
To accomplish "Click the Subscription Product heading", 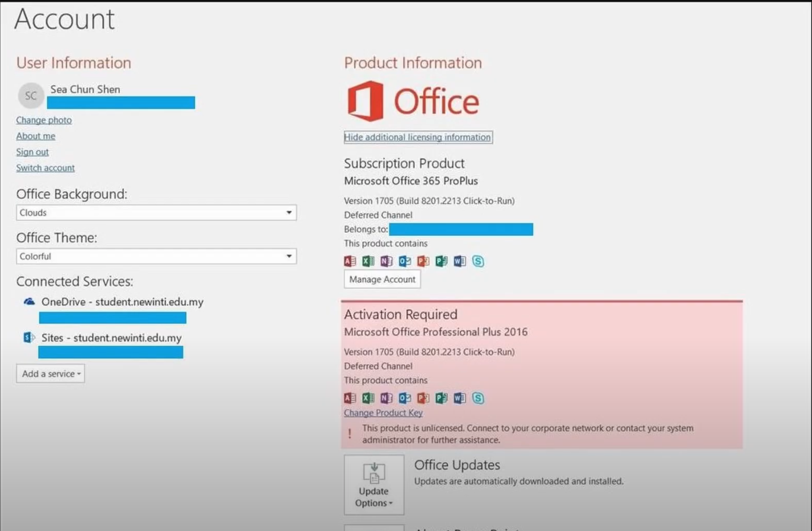I will [x=404, y=163].
